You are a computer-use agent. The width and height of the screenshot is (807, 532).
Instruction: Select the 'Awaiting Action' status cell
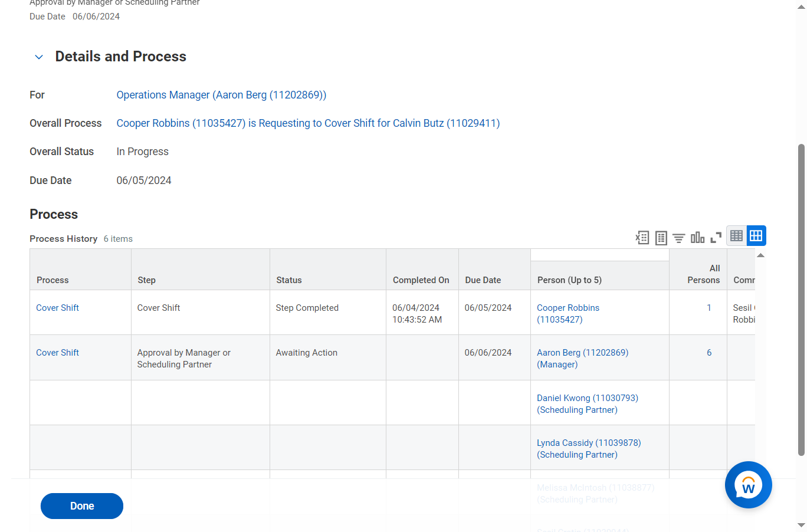[x=328, y=357]
